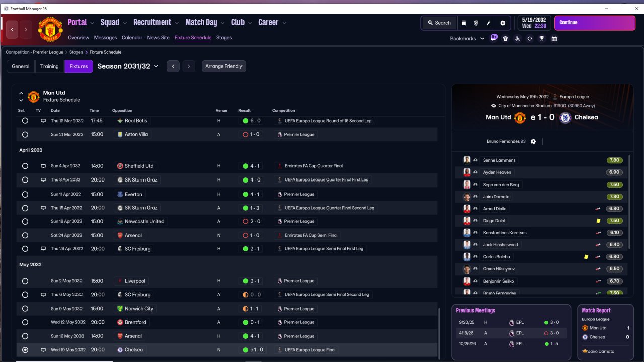Image resolution: width=644 pixels, height=362 pixels.
Task: Click the 6 - 0 result for Real Betis
Action: [251, 121]
